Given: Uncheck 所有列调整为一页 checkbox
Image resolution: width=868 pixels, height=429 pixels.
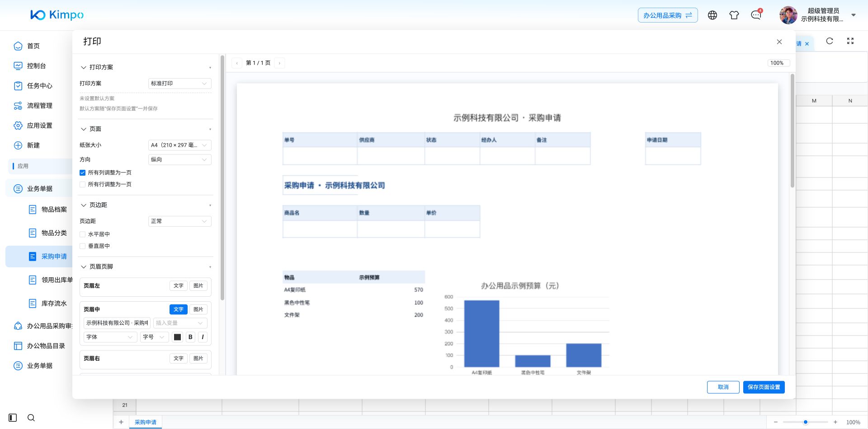Looking at the screenshot, I should [82, 173].
